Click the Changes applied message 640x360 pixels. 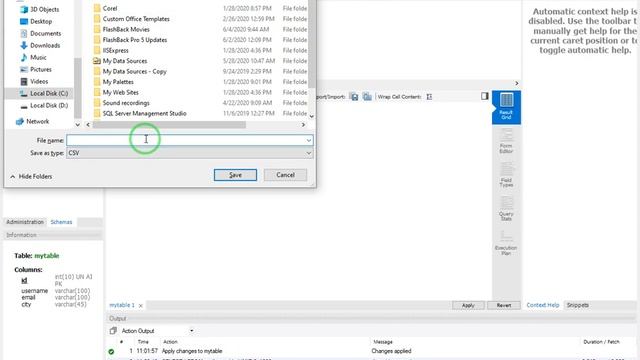(391, 351)
